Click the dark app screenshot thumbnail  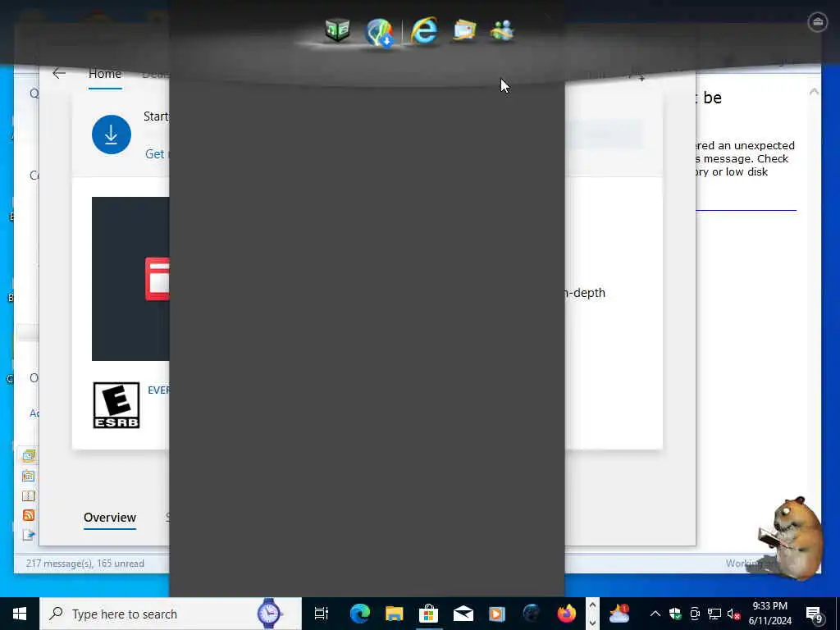[x=130, y=279]
